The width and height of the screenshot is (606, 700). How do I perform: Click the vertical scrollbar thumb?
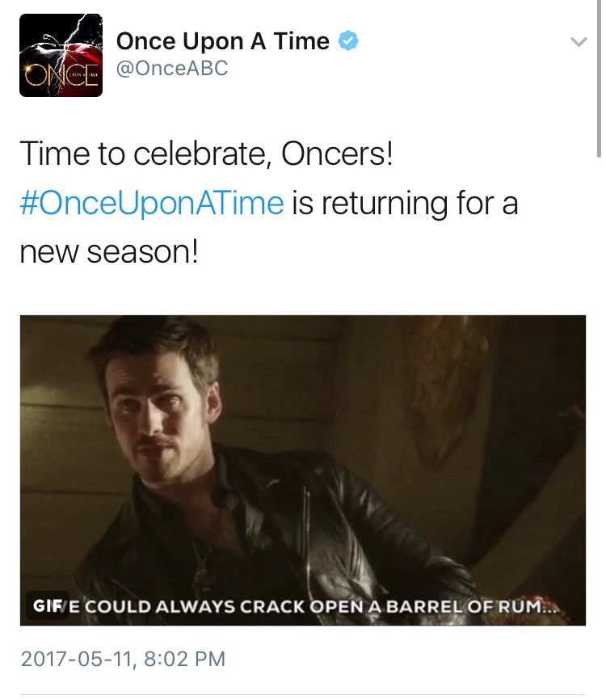[x=599, y=78]
